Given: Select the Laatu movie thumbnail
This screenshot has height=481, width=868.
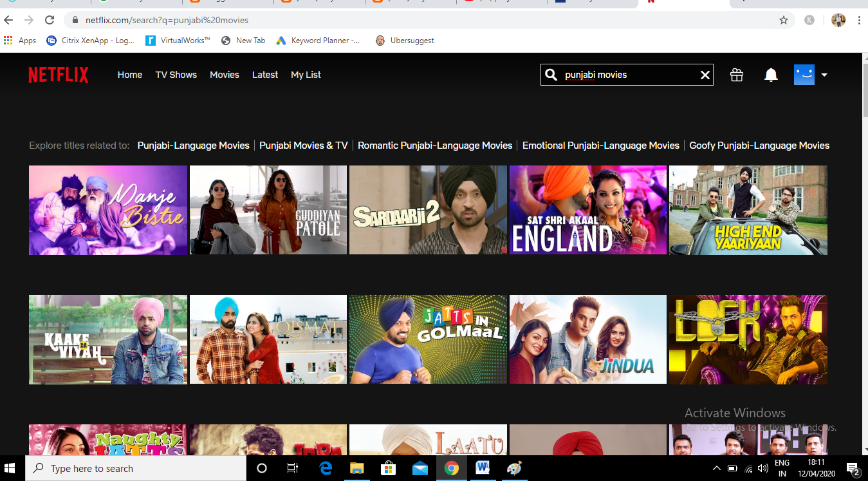Looking at the screenshot, I should pos(428,440).
